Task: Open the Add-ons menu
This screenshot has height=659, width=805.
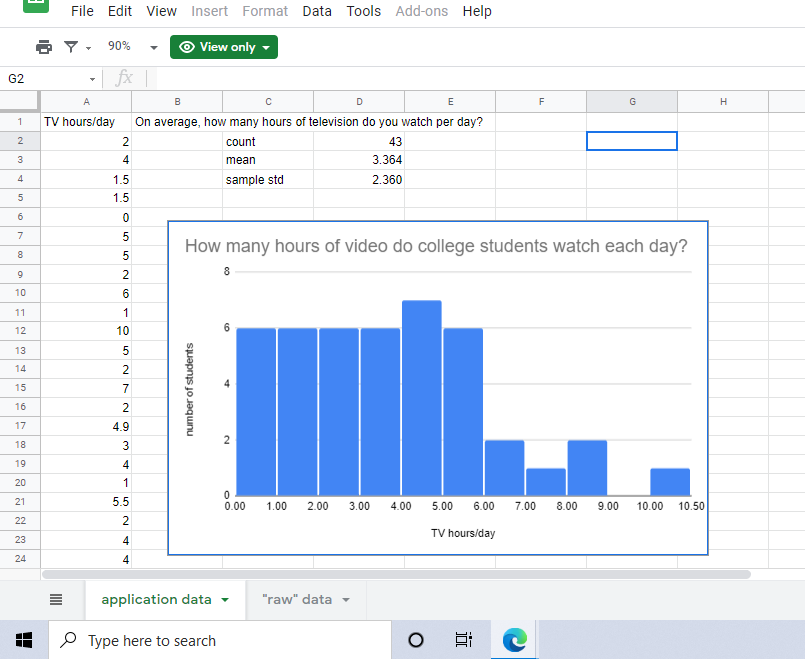Action: [x=421, y=11]
